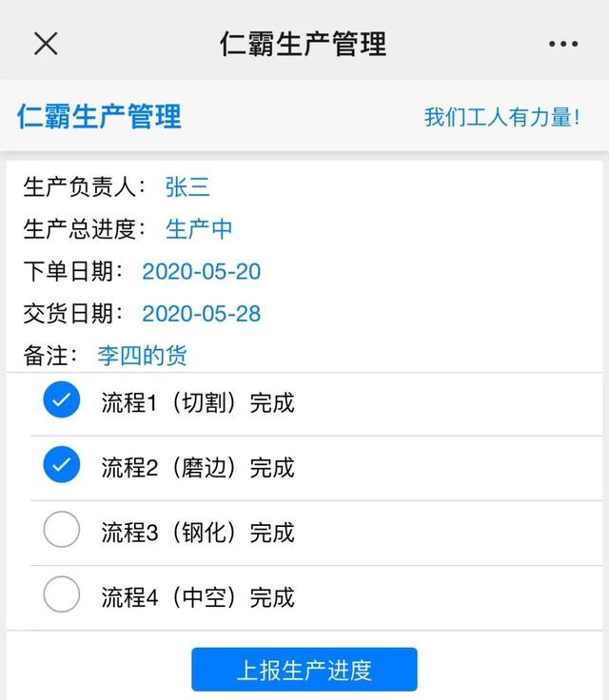Click the order date 2020-05-20

coord(202,271)
